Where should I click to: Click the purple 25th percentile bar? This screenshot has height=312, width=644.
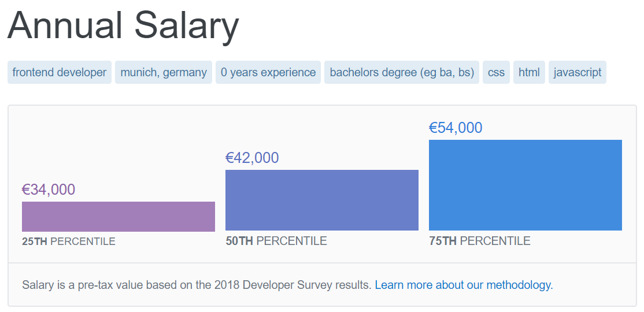119,216
